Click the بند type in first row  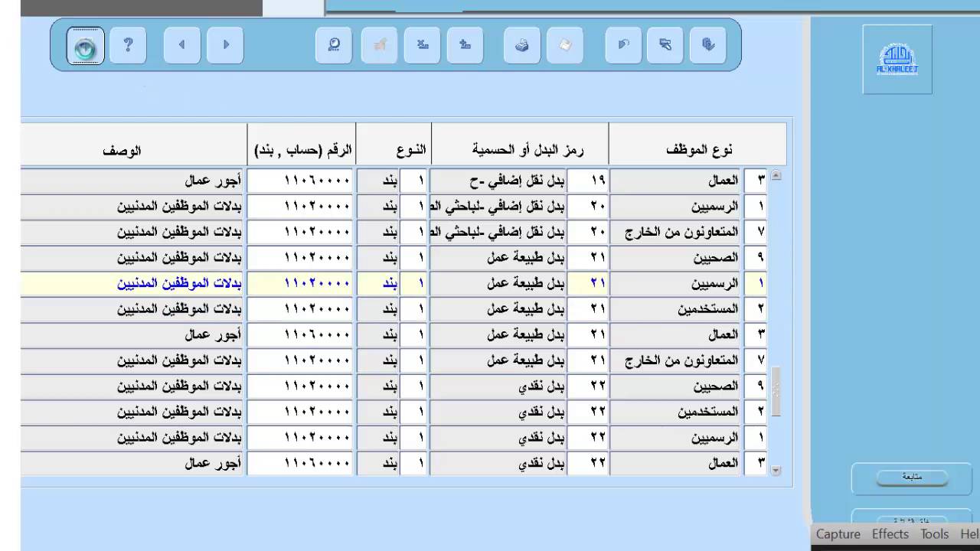[379, 181]
